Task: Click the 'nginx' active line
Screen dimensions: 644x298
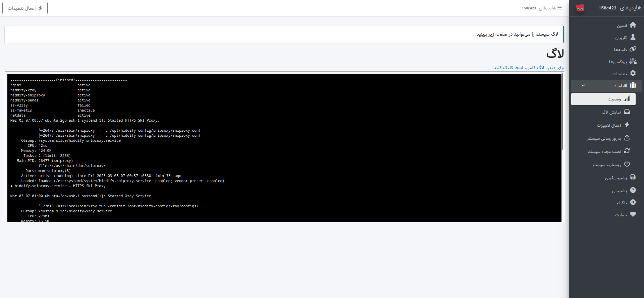Action: [50, 85]
